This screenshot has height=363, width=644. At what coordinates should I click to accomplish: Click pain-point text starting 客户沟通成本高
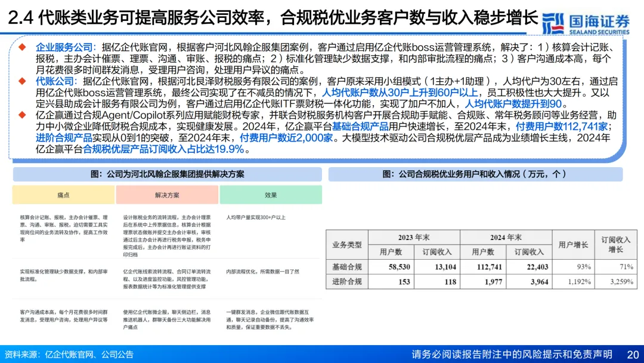pyautogui.click(x=64, y=316)
